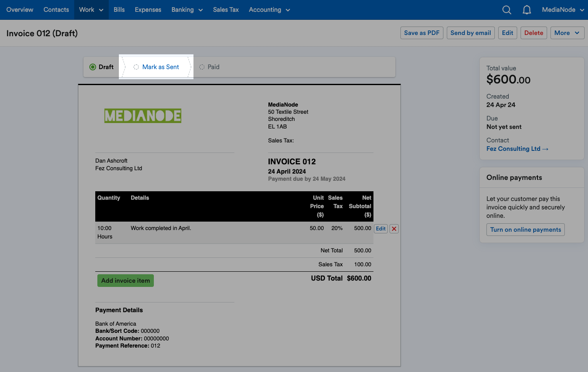Click the Invoice 012 (Draft) heading

tap(42, 33)
